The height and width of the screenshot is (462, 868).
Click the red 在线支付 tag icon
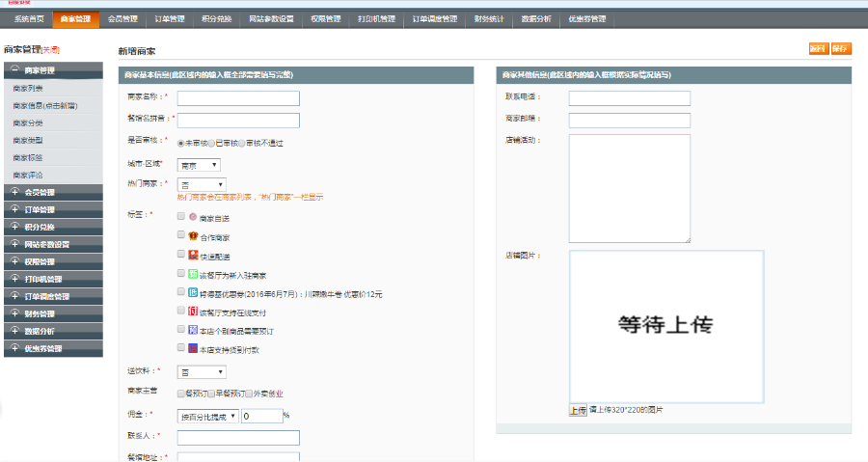pos(193,312)
